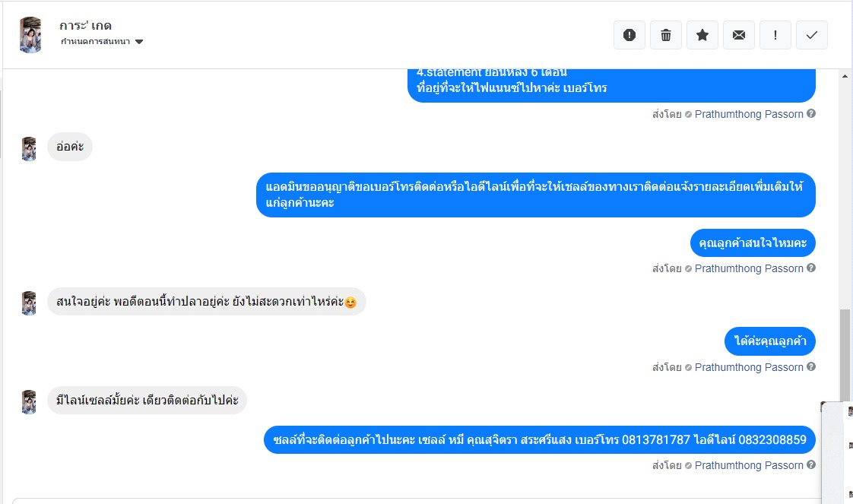
Task: Mark conversation done with checkmark icon
Action: [812, 35]
